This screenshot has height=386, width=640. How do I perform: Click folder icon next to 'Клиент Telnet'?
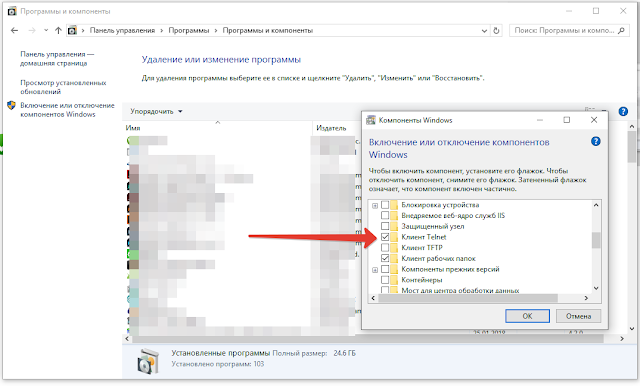[x=394, y=237]
